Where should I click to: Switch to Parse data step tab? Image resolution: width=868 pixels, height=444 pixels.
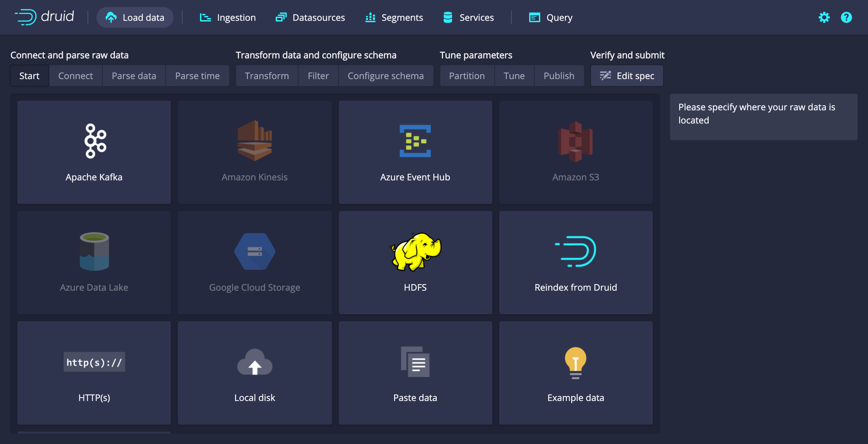click(x=134, y=76)
